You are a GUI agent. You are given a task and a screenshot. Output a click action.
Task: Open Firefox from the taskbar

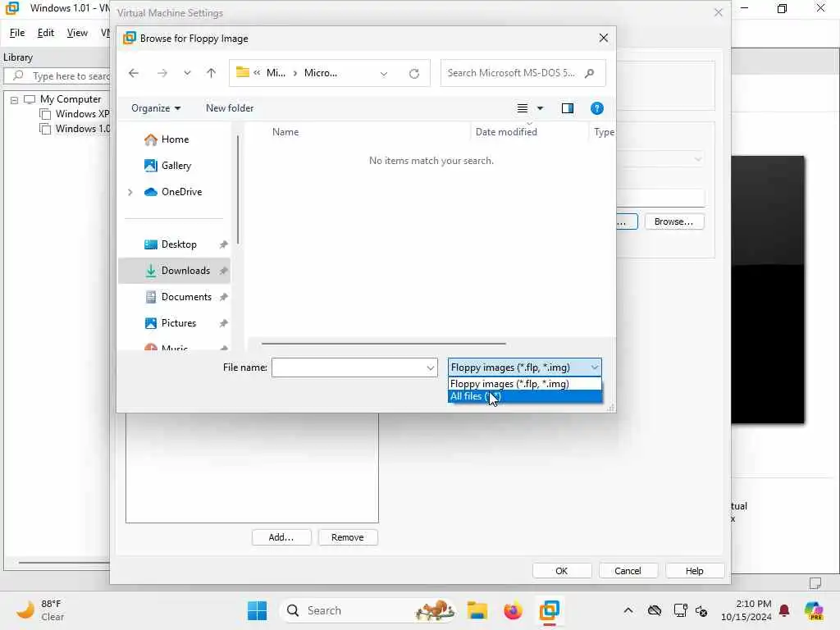click(x=514, y=610)
